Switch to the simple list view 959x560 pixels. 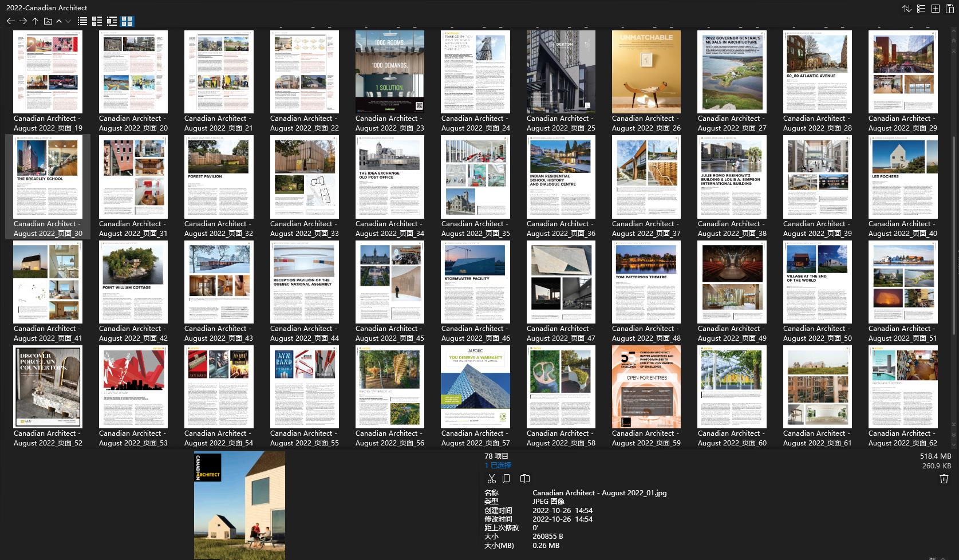click(82, 21)
